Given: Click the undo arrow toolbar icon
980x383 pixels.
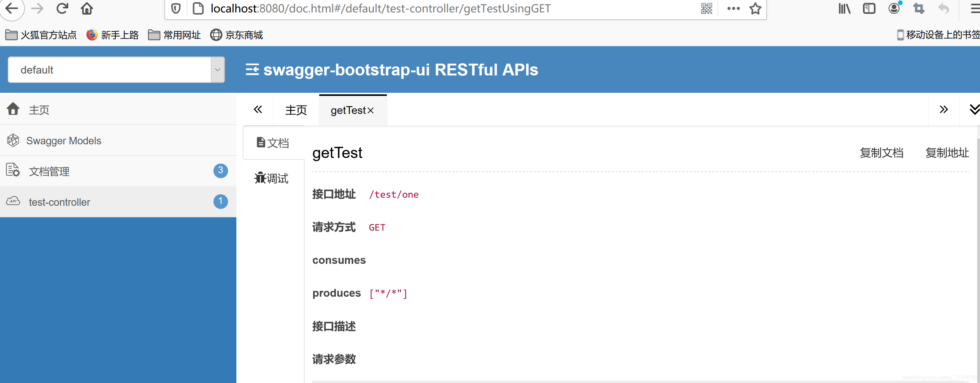Looking at the screenshot, I should pos(944,8).
